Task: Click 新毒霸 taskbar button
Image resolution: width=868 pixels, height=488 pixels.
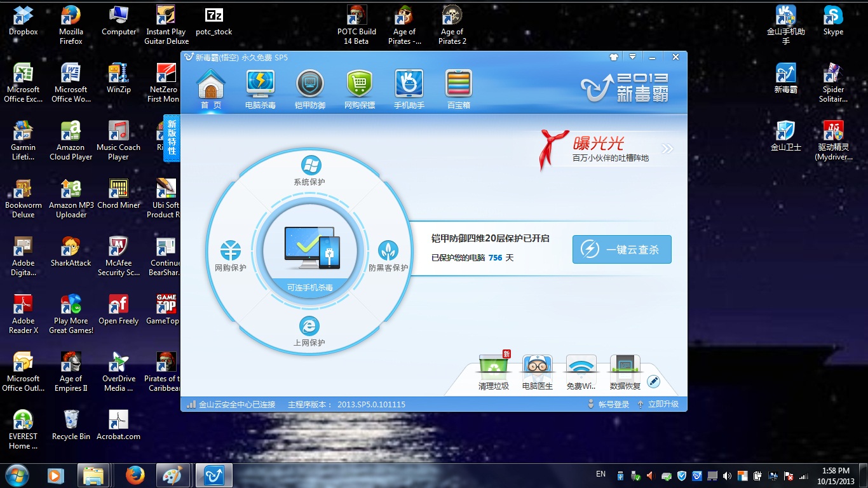Action: [214, 475]
